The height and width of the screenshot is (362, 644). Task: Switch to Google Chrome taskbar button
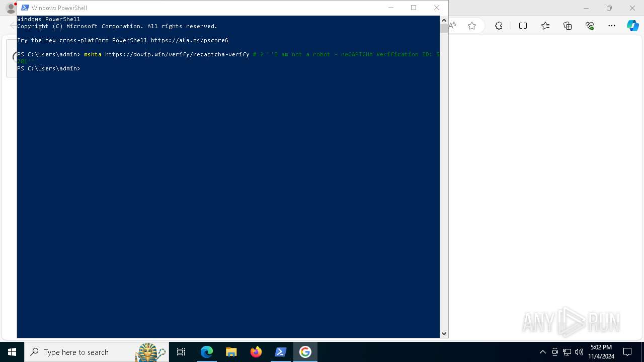[x=305, y=352]
